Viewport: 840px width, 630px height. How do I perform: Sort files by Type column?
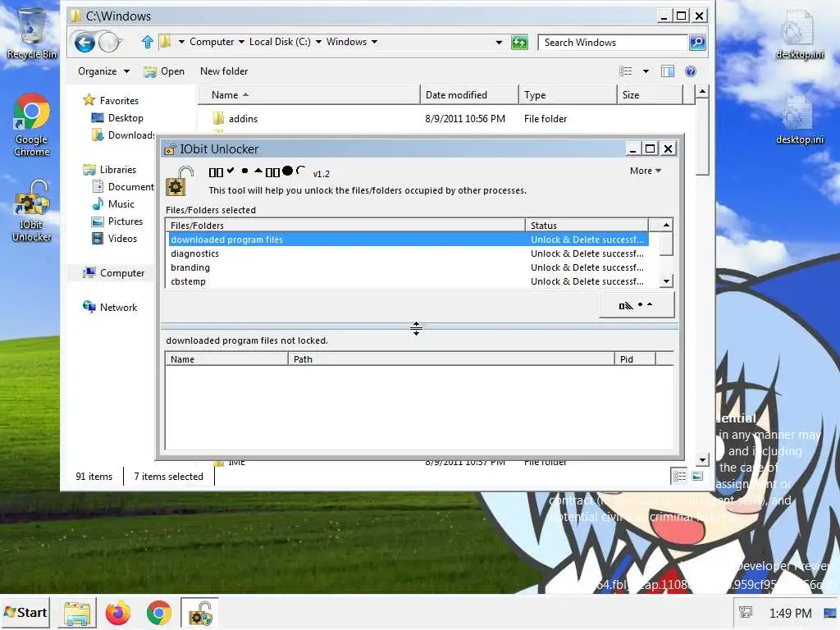point(568,95)
